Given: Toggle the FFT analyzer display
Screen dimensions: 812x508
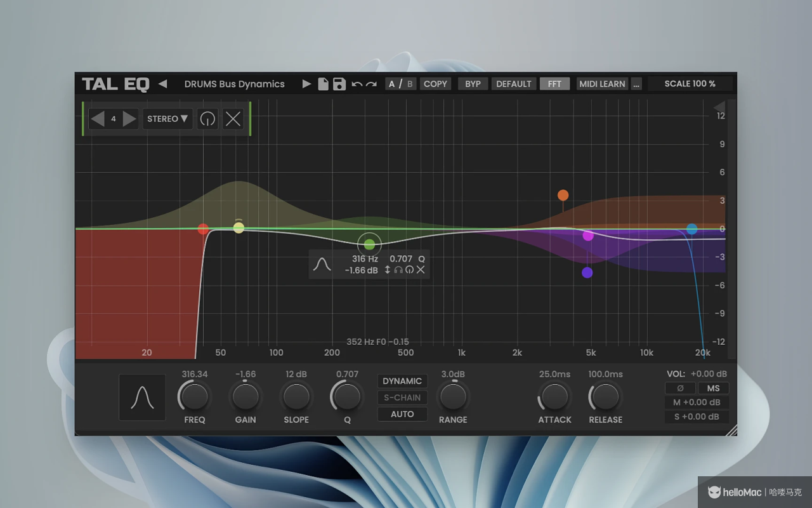Looking at the screenshot, I should 555,84.
